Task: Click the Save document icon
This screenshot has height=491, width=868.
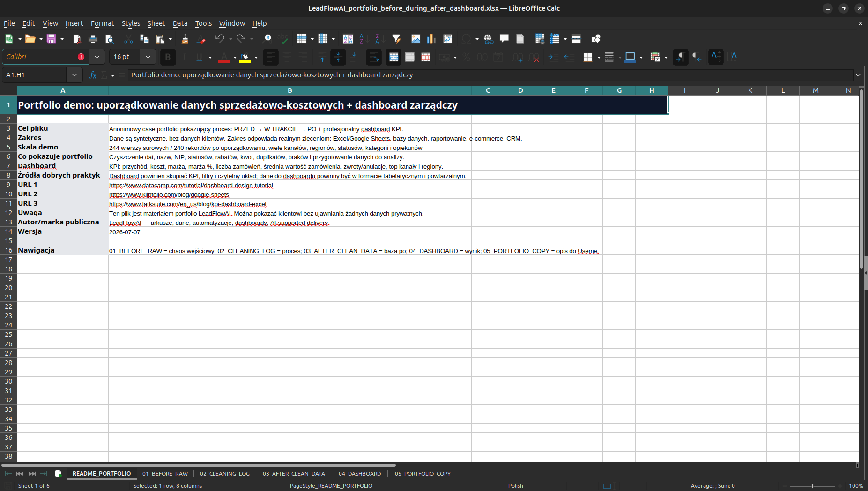Action: tap(51, 39)
